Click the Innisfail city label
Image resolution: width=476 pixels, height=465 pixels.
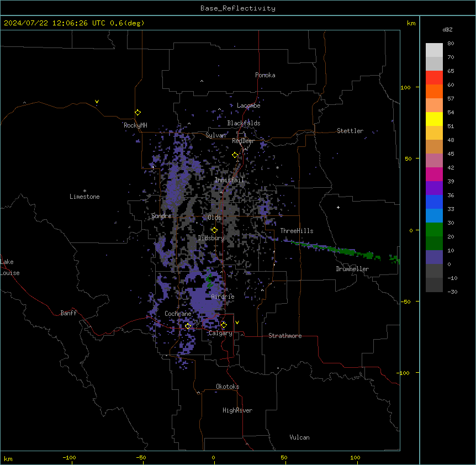229,180
